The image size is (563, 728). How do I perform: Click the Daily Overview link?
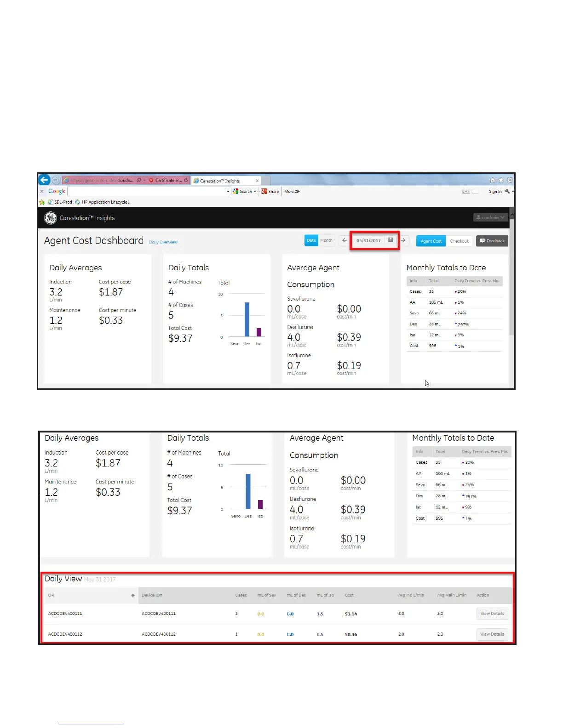(x=163, y=242)
